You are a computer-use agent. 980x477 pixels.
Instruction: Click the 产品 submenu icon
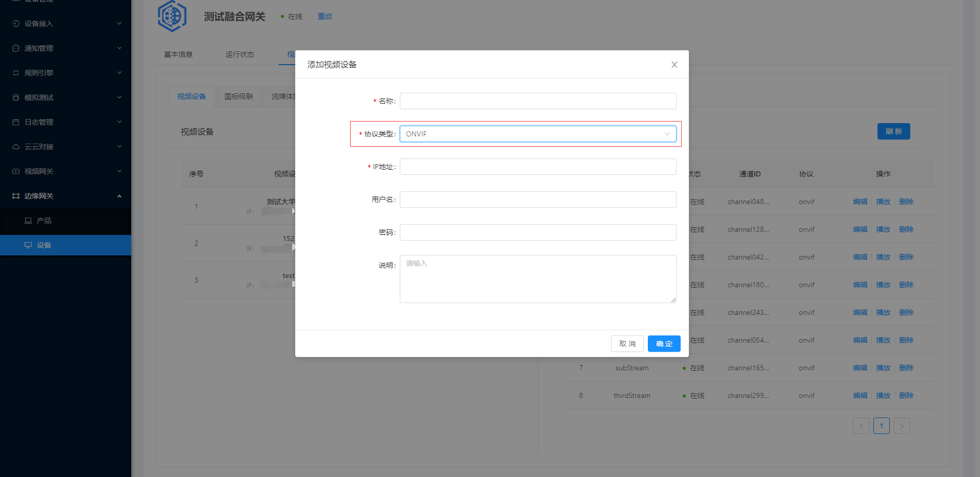click(28, 221)
